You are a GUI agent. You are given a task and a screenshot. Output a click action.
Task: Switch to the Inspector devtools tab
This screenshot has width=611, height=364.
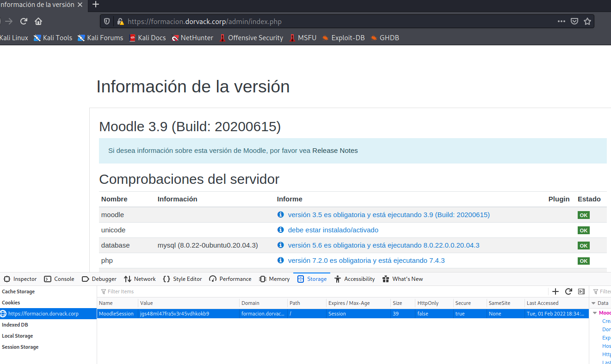[x=20, y=279]
